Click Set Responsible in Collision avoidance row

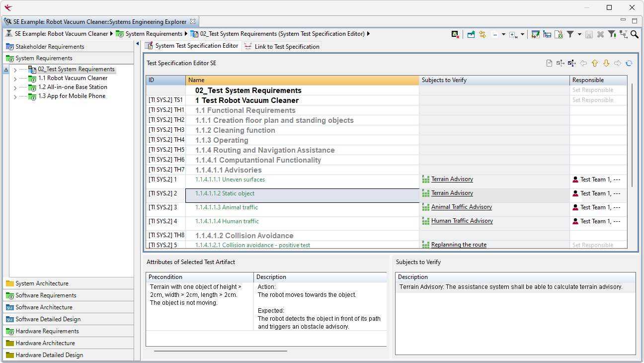click(592, 245)
